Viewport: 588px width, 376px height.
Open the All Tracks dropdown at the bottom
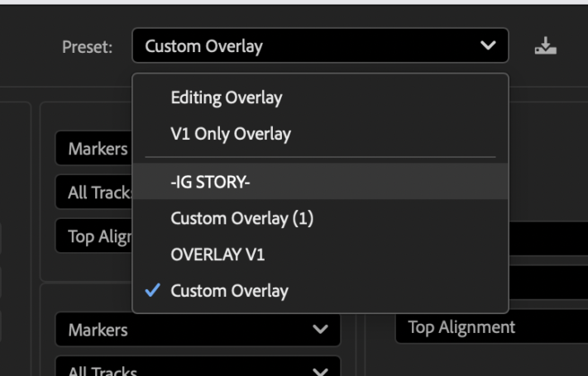tap(198, 366)
